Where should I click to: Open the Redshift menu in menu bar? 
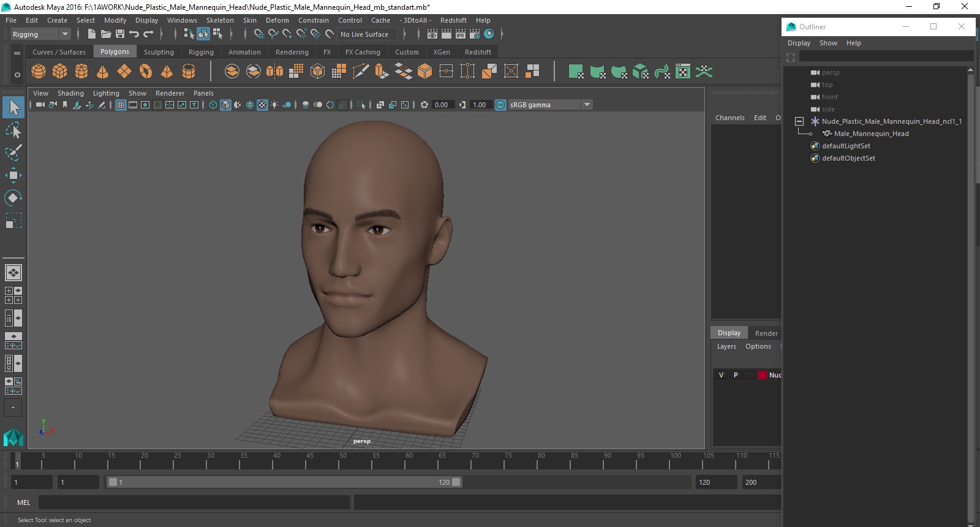point(453,20)
